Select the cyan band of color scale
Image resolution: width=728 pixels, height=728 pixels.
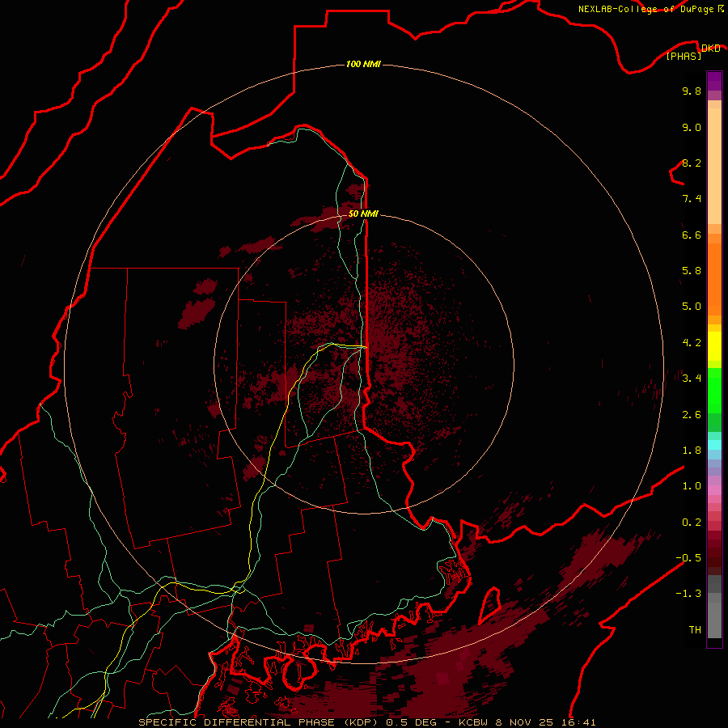714,445
